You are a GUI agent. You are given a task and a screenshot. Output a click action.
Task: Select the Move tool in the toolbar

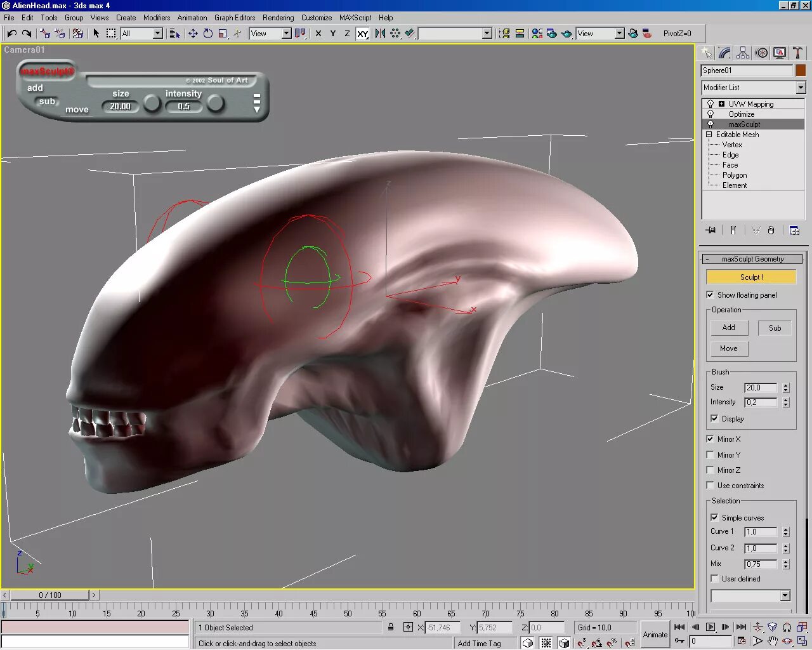(x=193, y=34)
